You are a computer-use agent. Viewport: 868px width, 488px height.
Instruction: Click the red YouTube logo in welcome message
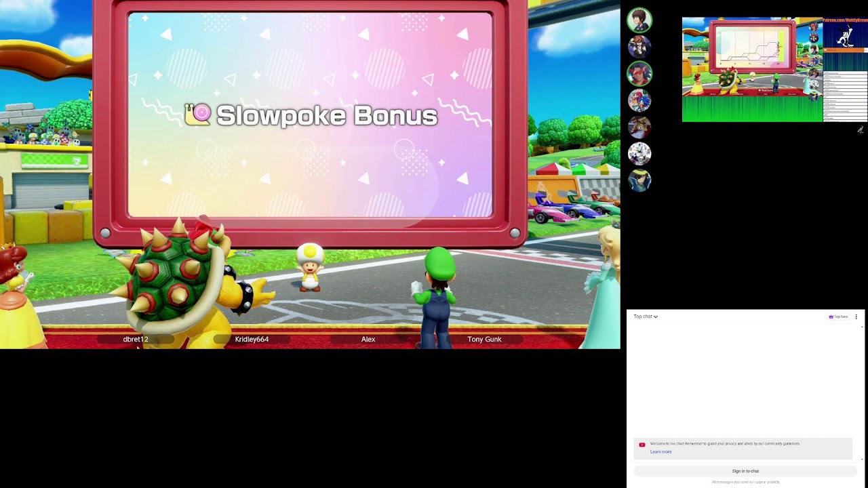click(x=642, y=445)
